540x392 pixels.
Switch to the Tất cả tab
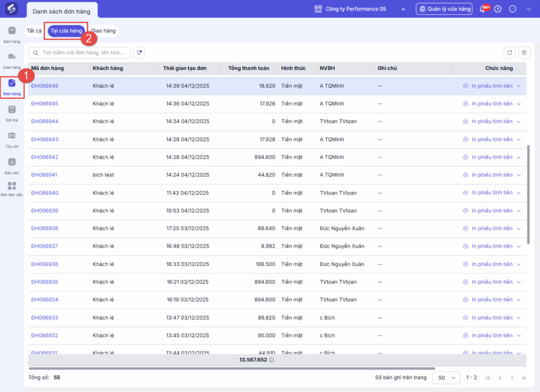point(34,31)
